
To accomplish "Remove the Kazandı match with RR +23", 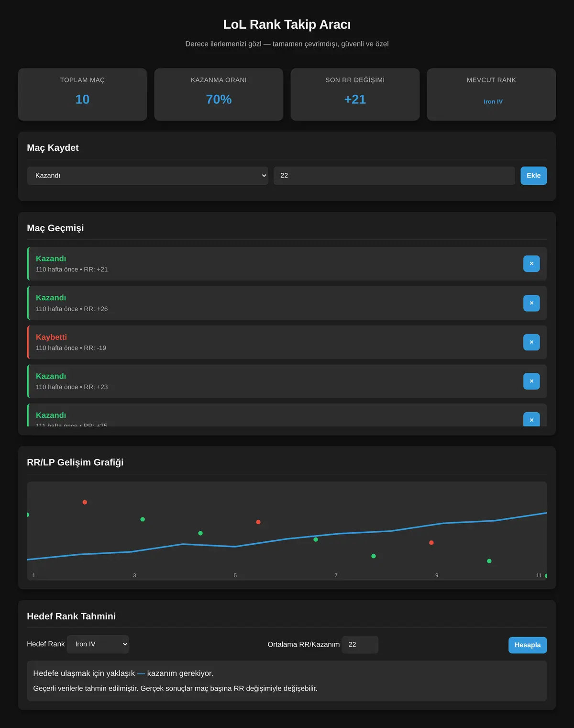I will point(531,381).
